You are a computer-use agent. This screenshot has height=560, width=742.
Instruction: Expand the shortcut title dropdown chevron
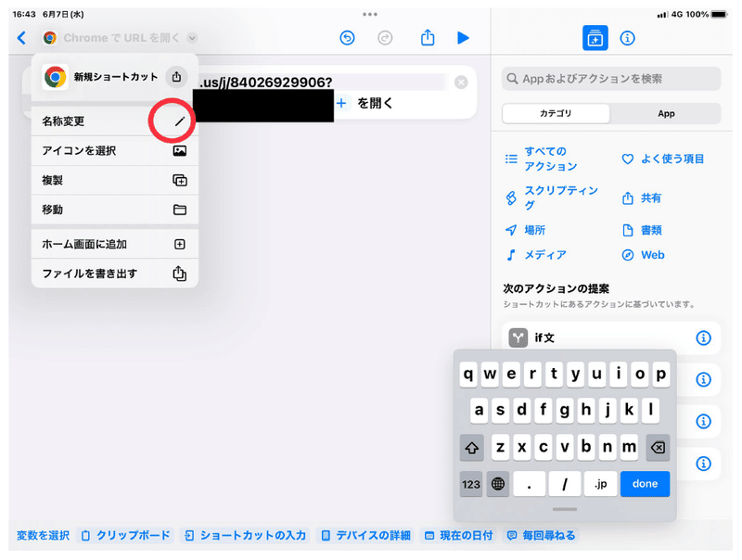click(x=192, y=38)
